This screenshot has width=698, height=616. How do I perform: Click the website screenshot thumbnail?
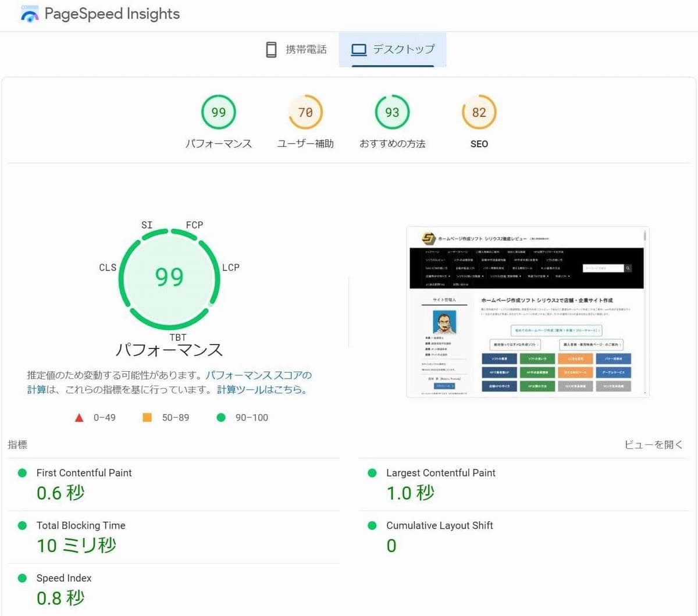528,312
